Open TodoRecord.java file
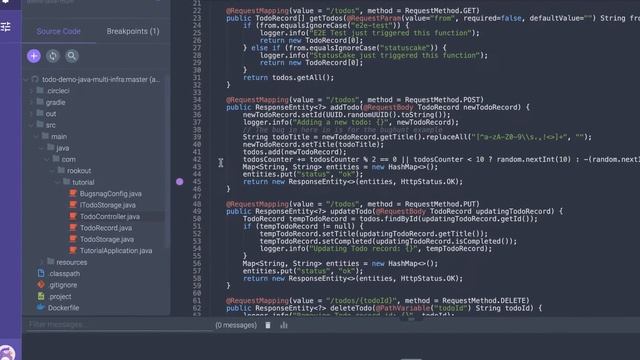This screenshot has height=360, width=640. pyautogui.click(x=106, y=228)
